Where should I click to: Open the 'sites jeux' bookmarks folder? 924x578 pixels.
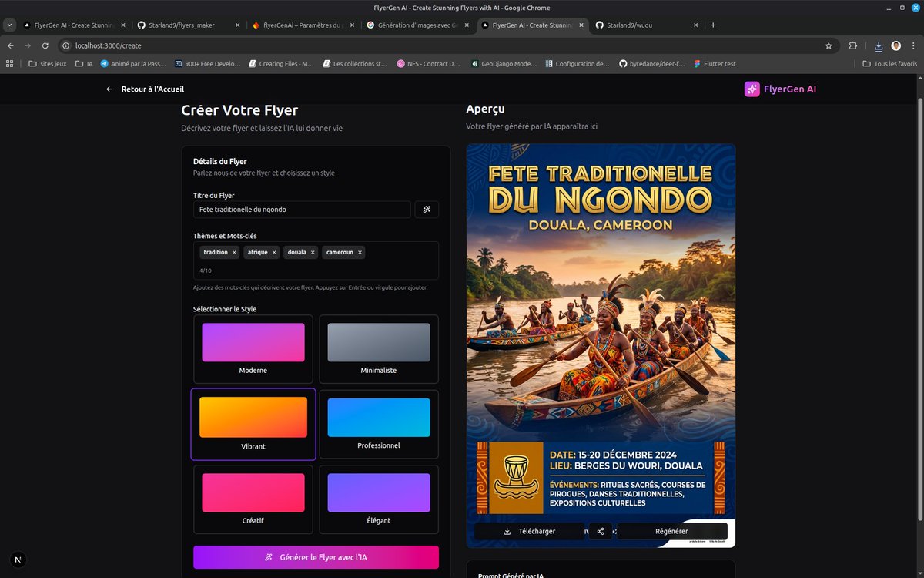[x=48, y=63]
